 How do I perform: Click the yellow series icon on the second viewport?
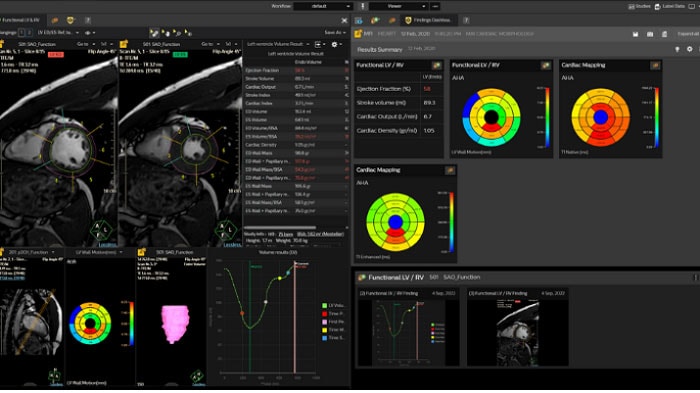coord(124,44)
